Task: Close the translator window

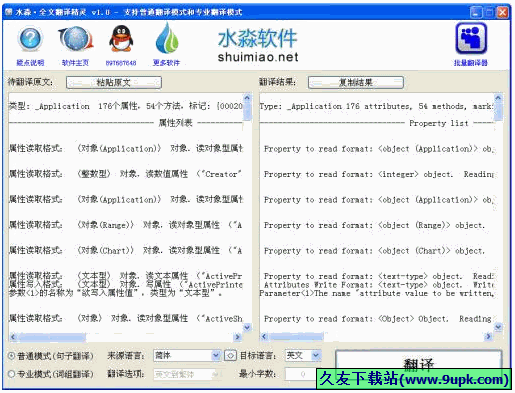Action: pyautogui.click(x=502, y=13)
